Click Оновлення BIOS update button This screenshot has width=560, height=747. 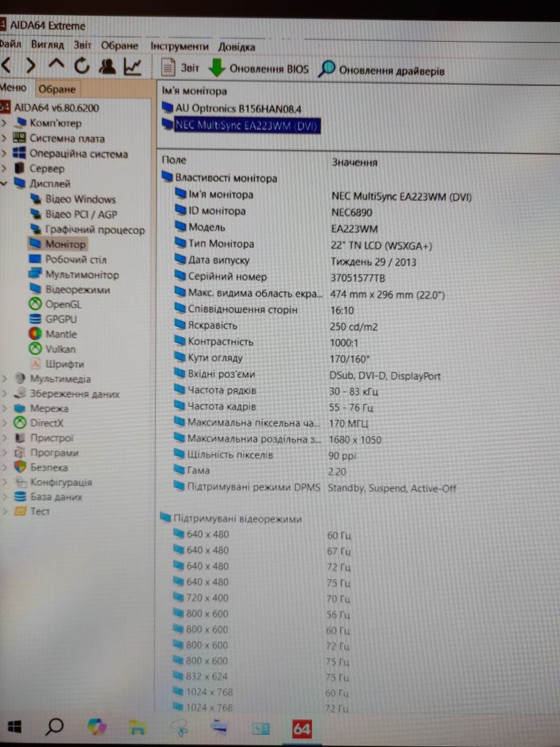259,69
